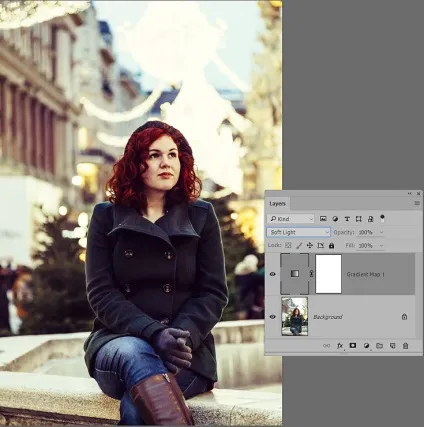The height and width of the screenshot is (427, 424).
Task: Toggle the layer filtering switch
Action: coord(382,219)
